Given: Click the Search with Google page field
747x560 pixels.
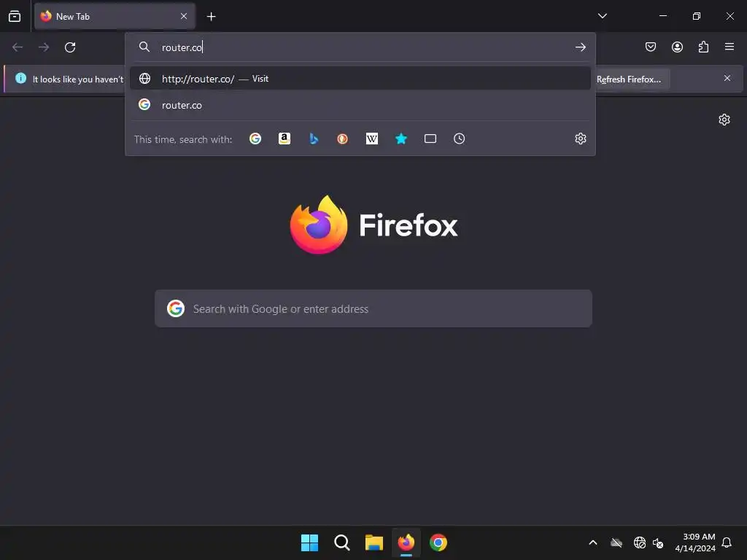Looking at the screenshot, I should (373, 308).
